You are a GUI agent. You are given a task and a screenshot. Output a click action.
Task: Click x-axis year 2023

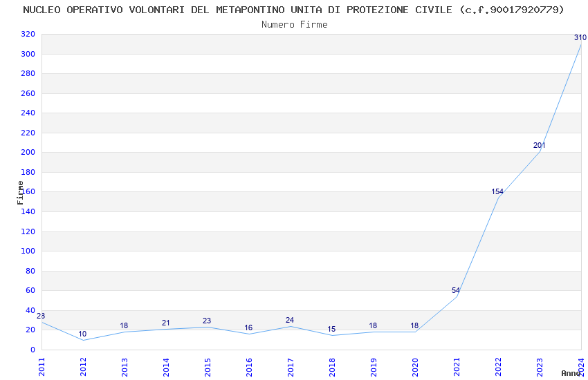click(x=540, y=367)
